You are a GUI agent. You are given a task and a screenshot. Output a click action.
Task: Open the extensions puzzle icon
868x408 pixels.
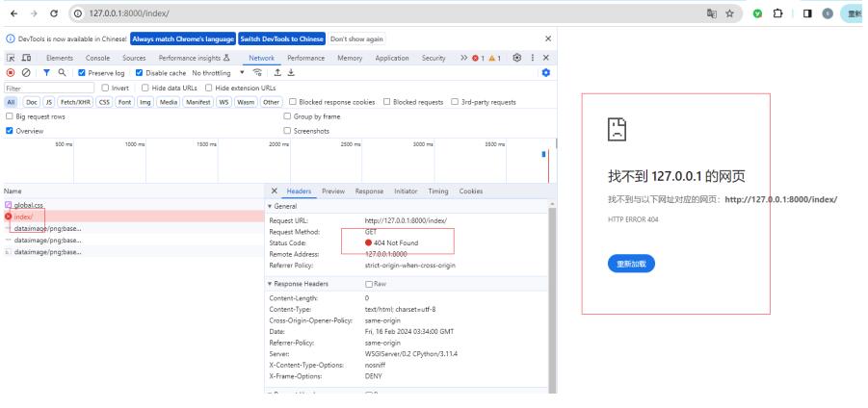point(777,13)
